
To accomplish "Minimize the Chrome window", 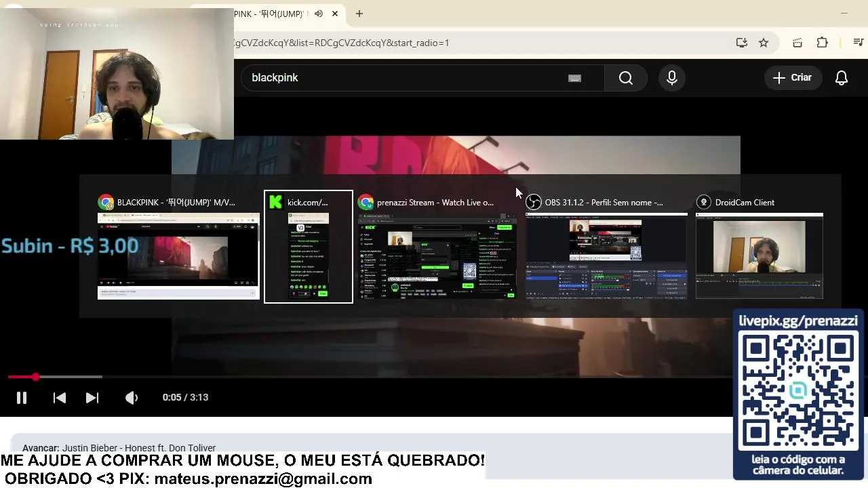I will pos(844,13).
